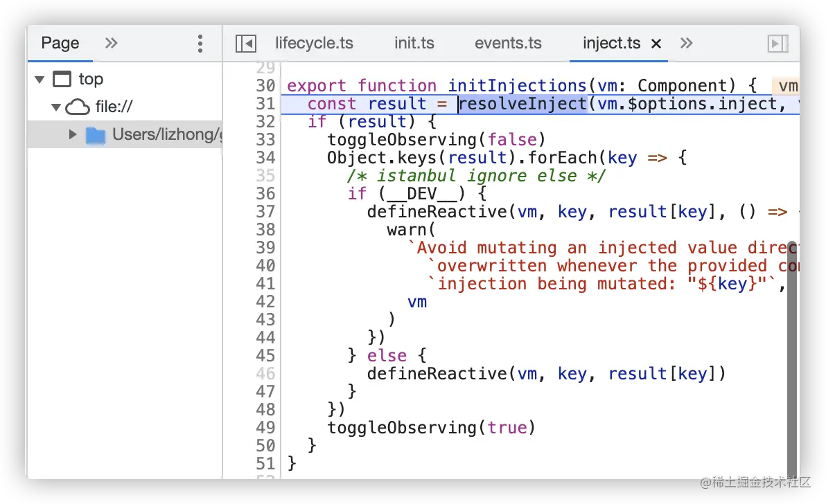Click 'injection being mutated' string text
This screenshot has height=504, width=826.
pos(556,284)
